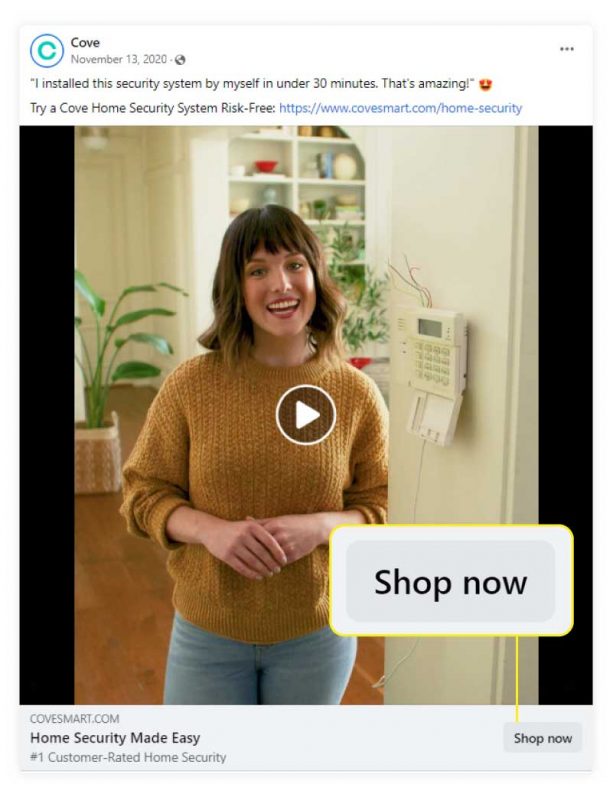Click the Try a Cove Home Security text
This screenshot has width=613, height=800.
[153, 108]
